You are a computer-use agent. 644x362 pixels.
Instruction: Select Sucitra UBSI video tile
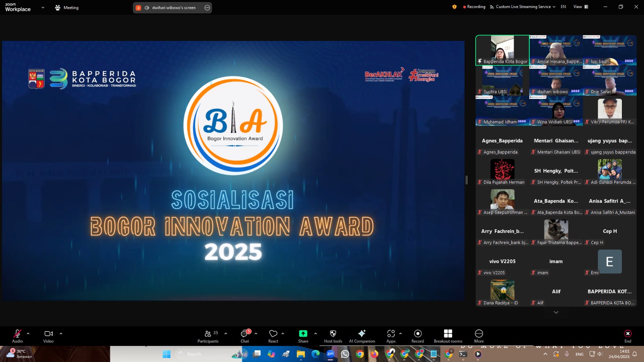click(502, 80)
